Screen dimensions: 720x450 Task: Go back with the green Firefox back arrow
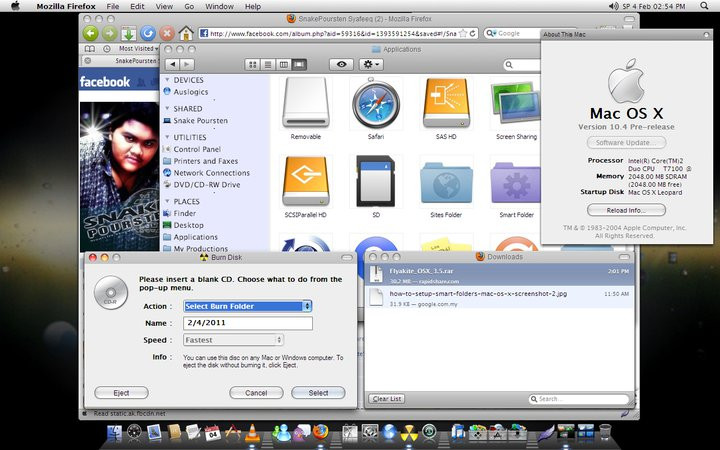90,34
